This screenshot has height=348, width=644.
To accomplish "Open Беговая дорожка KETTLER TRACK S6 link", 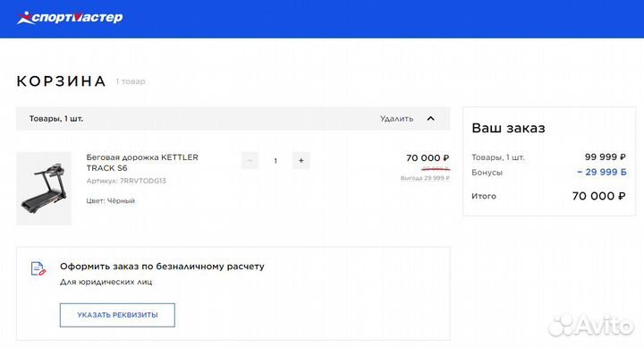I will pyautogui.click(x=142, y=163).
